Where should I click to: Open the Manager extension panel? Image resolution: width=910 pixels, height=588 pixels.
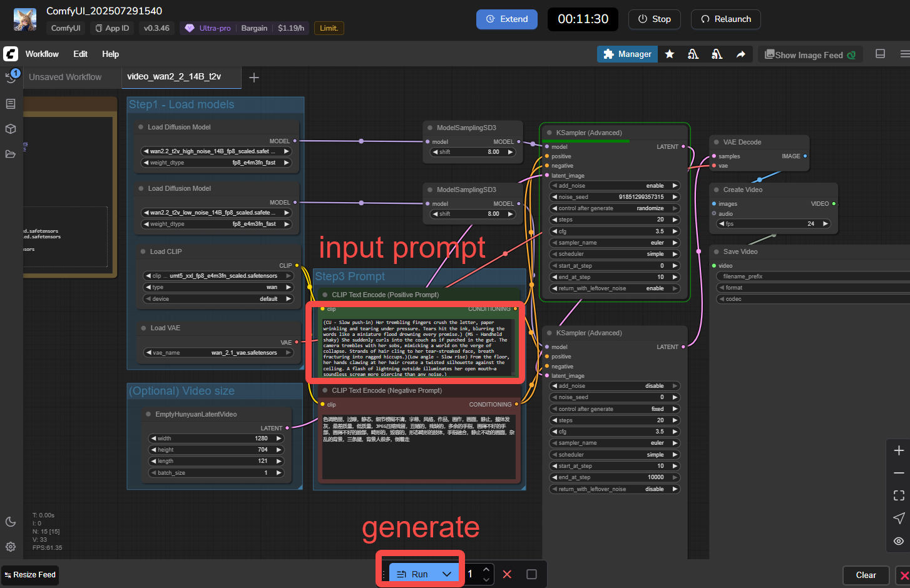point(627,54)
